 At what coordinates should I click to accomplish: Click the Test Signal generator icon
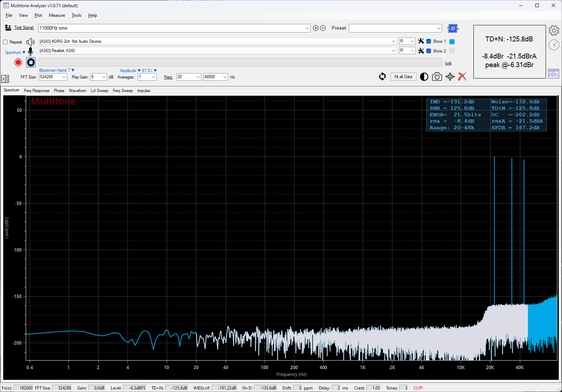pos(8,28)
